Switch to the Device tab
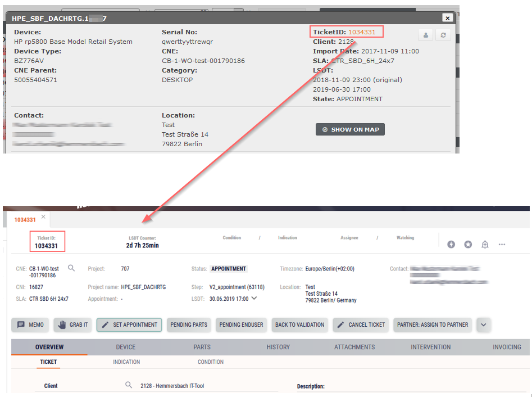The image size is (532, 397). point(125,347)
